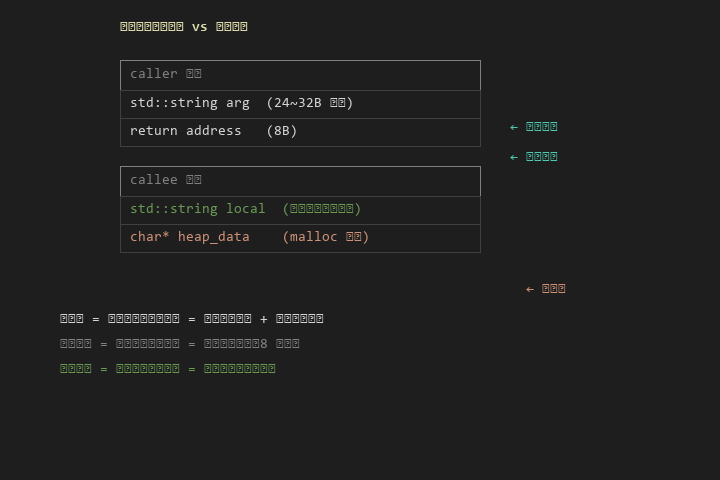Viewport: 720px width, 480px height.
Task: Click the teal arrow label above callee box
Action: coord(534,157)
